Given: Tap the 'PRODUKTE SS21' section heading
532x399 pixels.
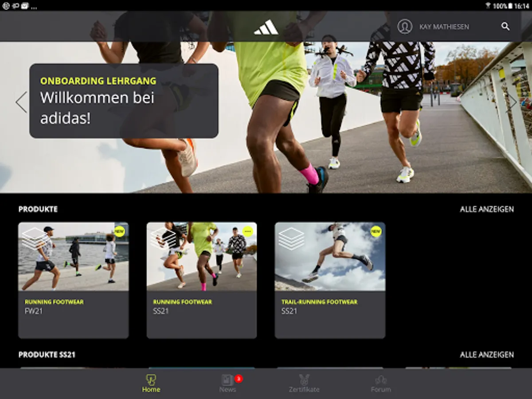Looking at the screenshot, I should pos(47,355).
